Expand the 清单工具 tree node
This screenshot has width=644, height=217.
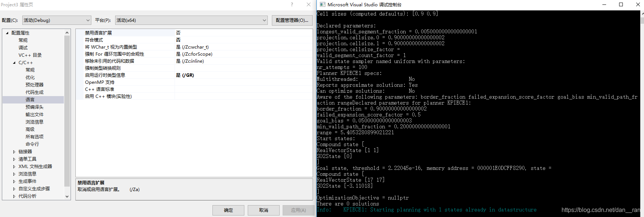pos(14,159)
